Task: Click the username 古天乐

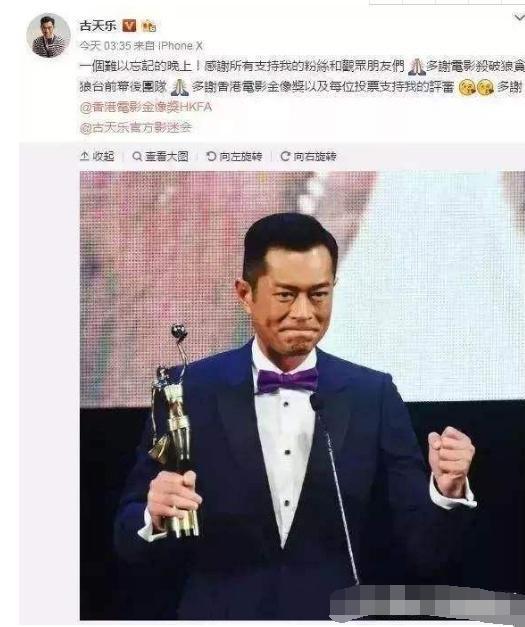Action: point(98,26)
